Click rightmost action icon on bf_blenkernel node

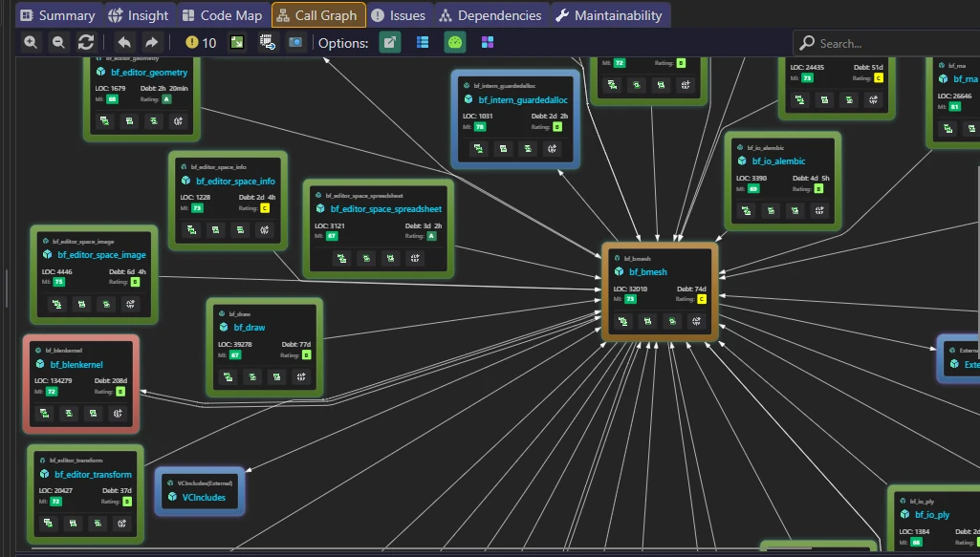pos(118,414)
